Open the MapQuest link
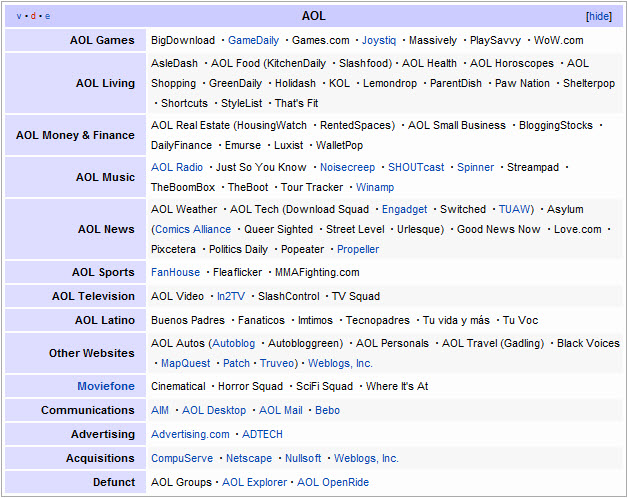The image size is (628, 498). point(185,364)
